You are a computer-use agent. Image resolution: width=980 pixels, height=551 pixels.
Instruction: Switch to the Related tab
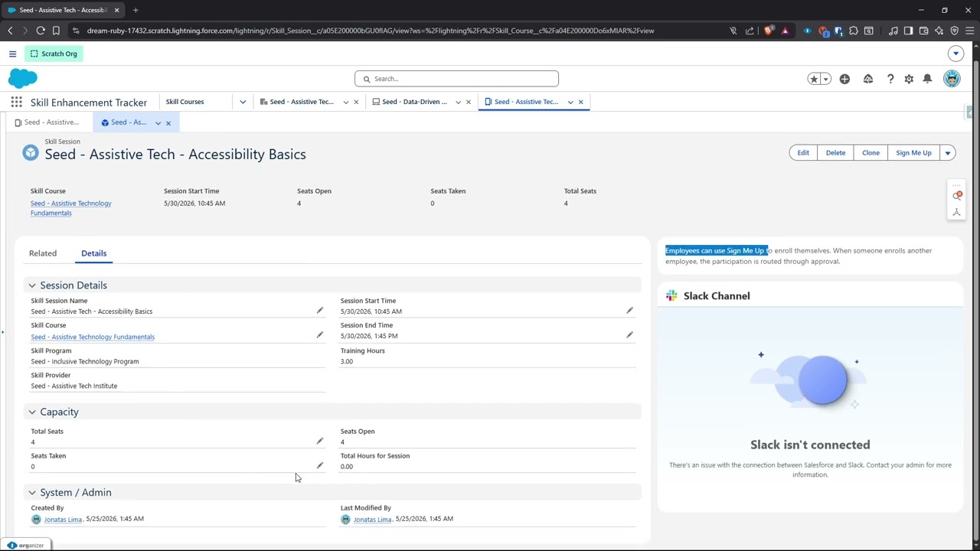point(43,253)
